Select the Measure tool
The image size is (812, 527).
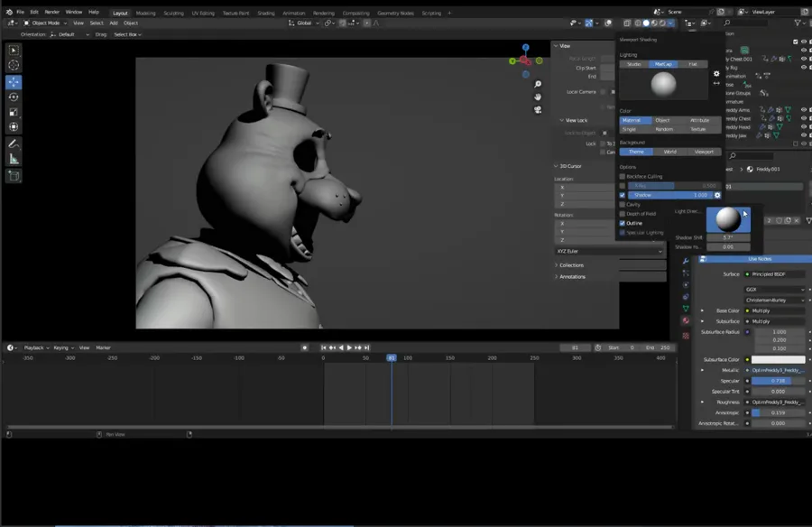(14, 159)
